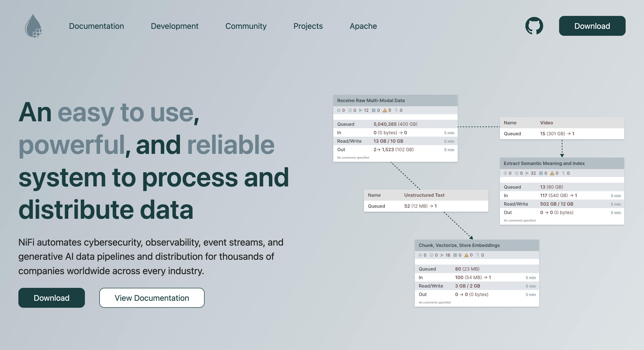Click running play icon in Chunk, Vectorize card
Image resolution: width=644 pixels, height=350 pixels.
click(442, 255)
